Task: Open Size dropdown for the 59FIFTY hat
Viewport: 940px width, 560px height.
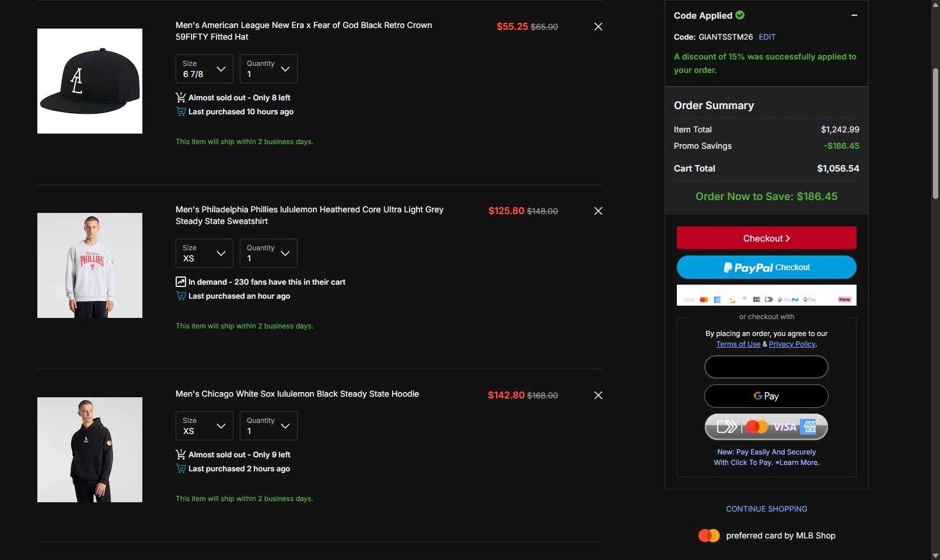Action: (x=204, y=69)
